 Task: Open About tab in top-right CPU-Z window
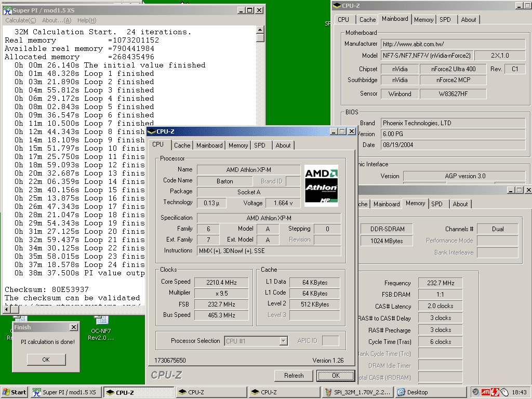click(x=469, y=20)
